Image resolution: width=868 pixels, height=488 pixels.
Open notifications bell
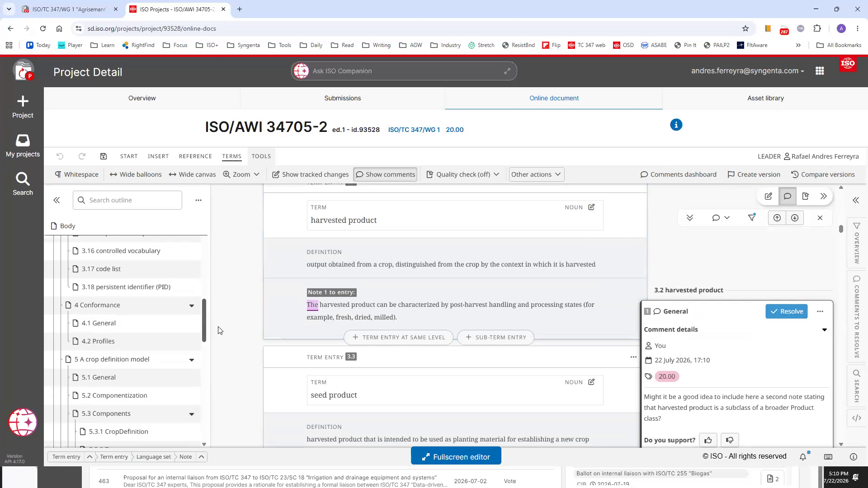click(803, 457)
